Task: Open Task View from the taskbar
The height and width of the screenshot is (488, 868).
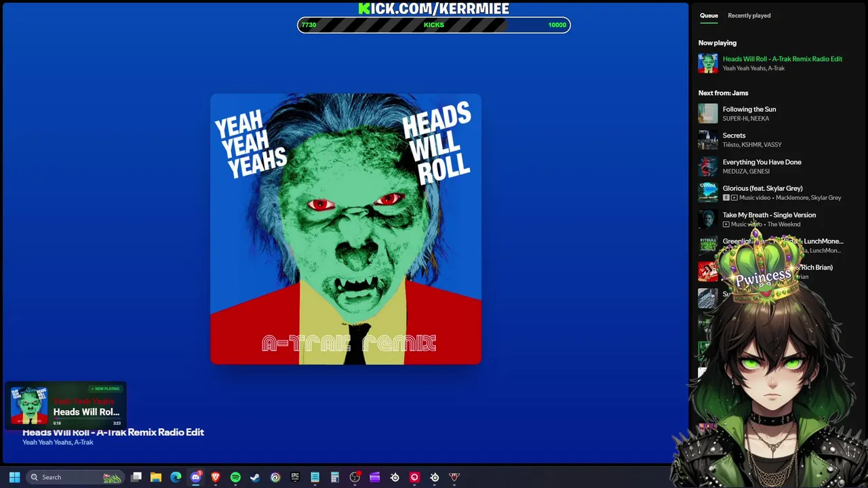Action: click(136, 477)
